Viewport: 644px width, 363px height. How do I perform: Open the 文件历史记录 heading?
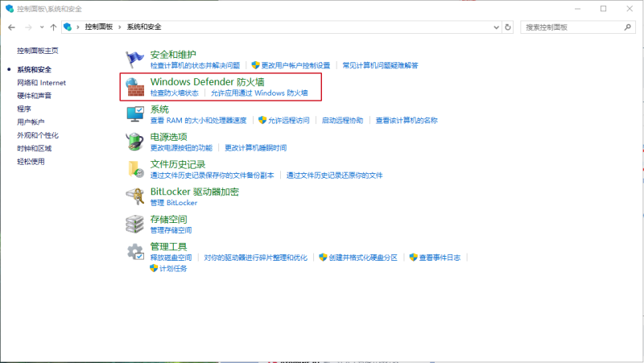pyautogui.click(x=177, y=164)
